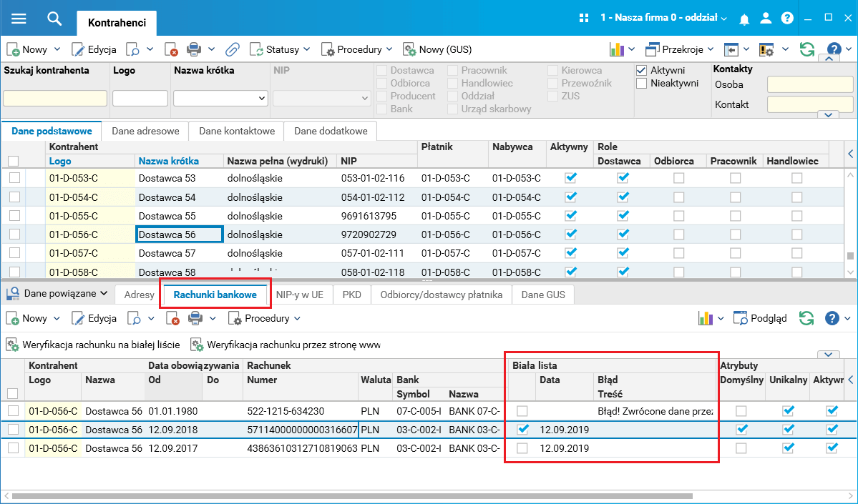Click the search magnifier icon in header
Screen dimensions: 858x504
click(x=54, y=19)
